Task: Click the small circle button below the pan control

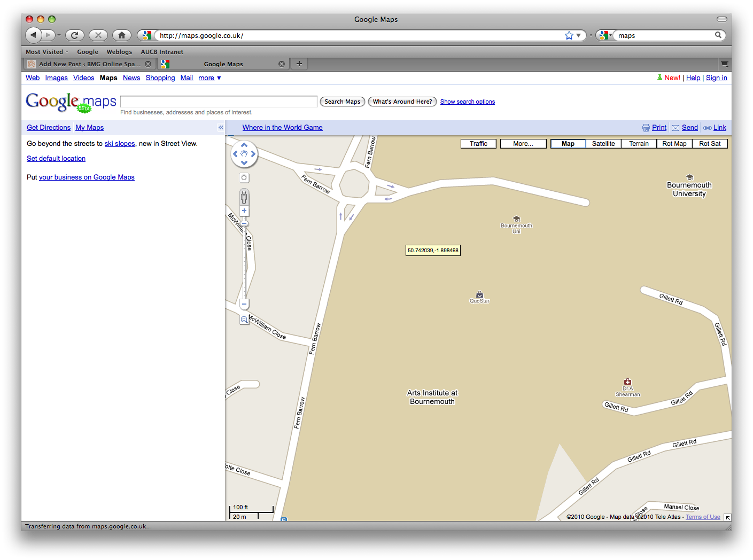Action: [244, 178]
